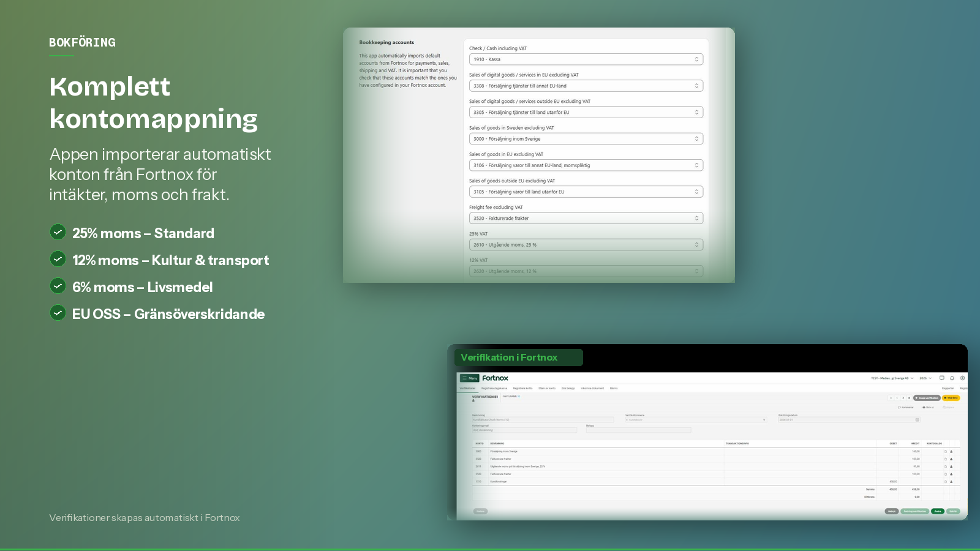Open the 25% VAT account dropdown
The image size is (980, 551).
[586, 245]
